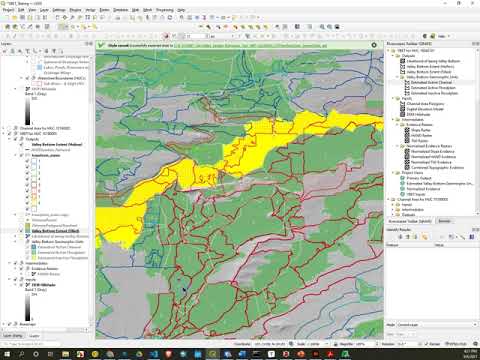
Task: Click Filter Legend by Map Content icon
Action: (x=28, y=51)
